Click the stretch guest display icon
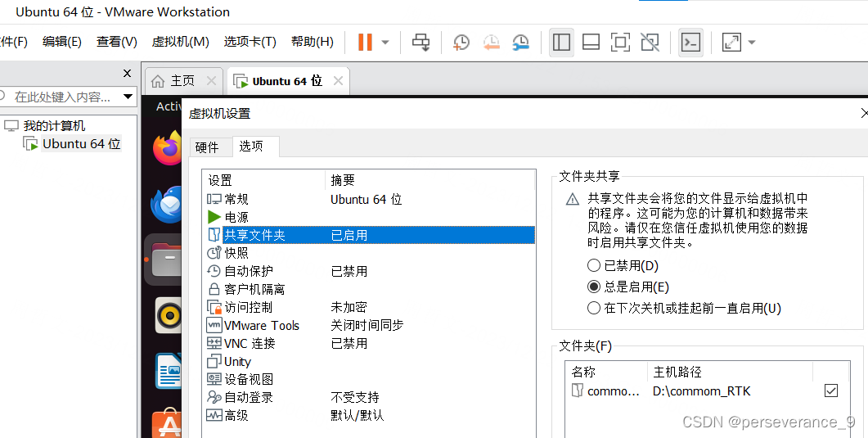 [731, 42]
